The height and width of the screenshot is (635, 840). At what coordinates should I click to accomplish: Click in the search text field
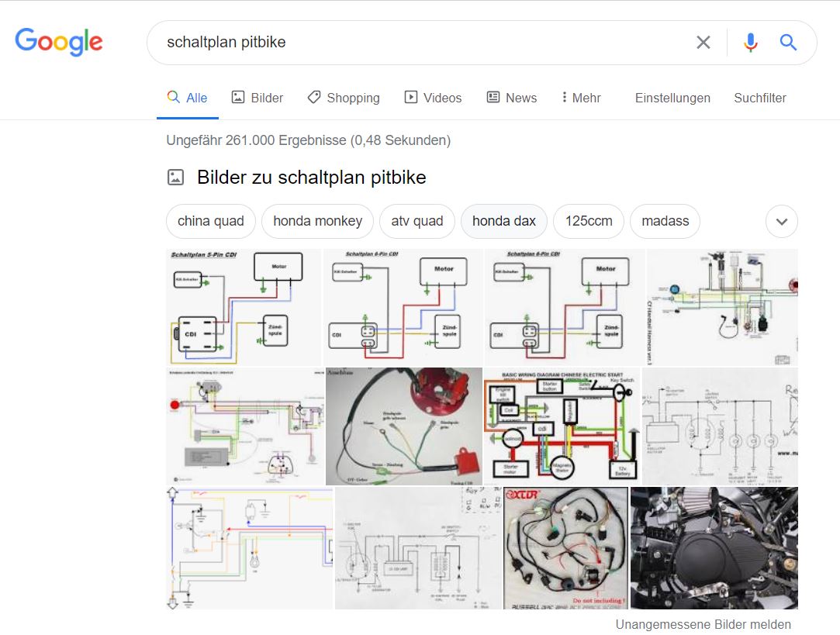(x=419, y=43)
